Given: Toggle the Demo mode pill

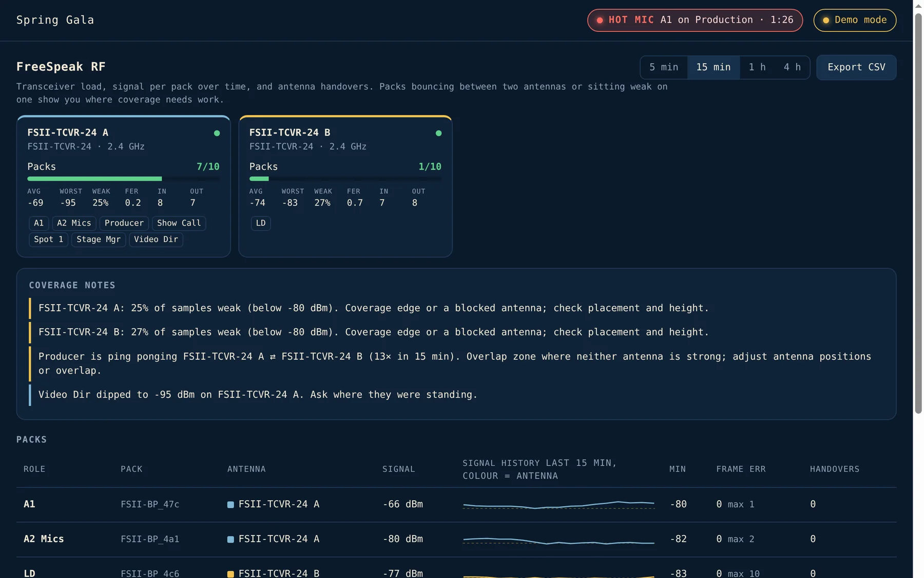Looking at the screenshot, I should click(x=855, y=20).
